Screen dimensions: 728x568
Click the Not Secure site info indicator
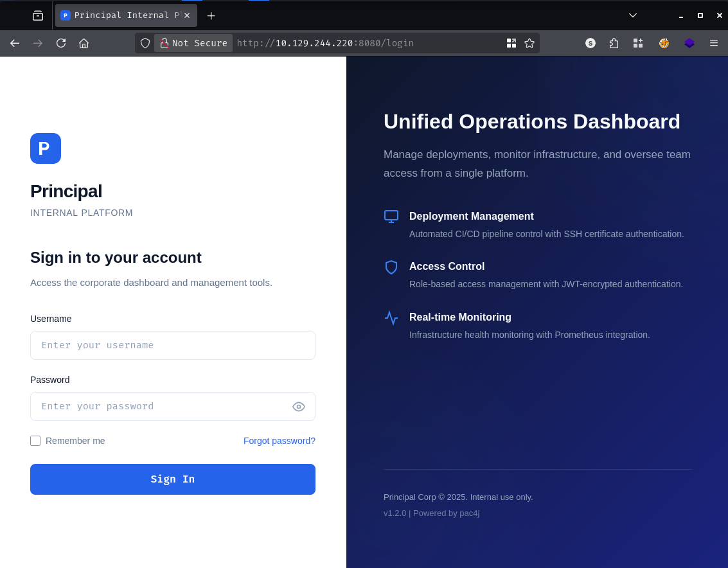pyautogui.click(x=193, y=43)
